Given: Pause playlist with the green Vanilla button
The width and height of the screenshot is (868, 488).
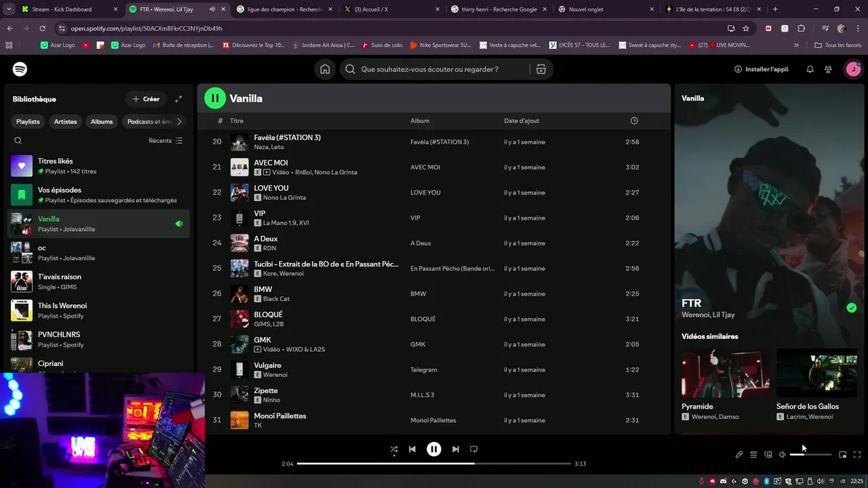Looking at the screenshot, I should [215, 98].
